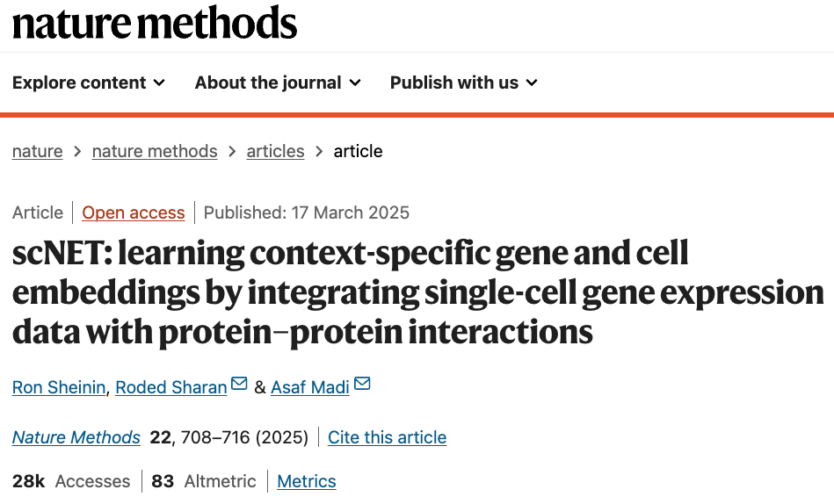Open author Ron Sheinin's profile
Screen dimensions: 834x504
(59, 387)
